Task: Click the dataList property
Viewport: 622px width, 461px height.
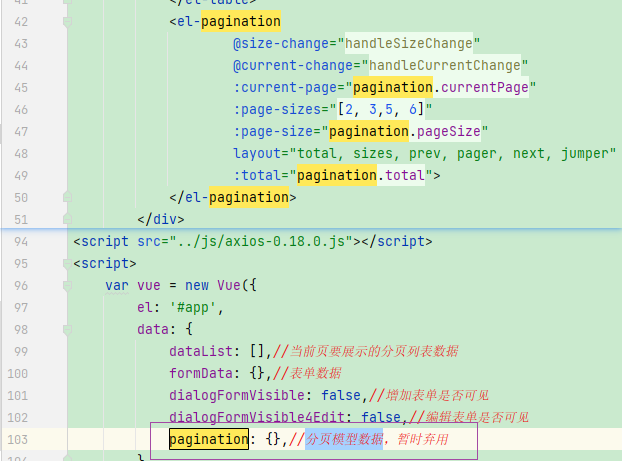Action: [201, 351]
